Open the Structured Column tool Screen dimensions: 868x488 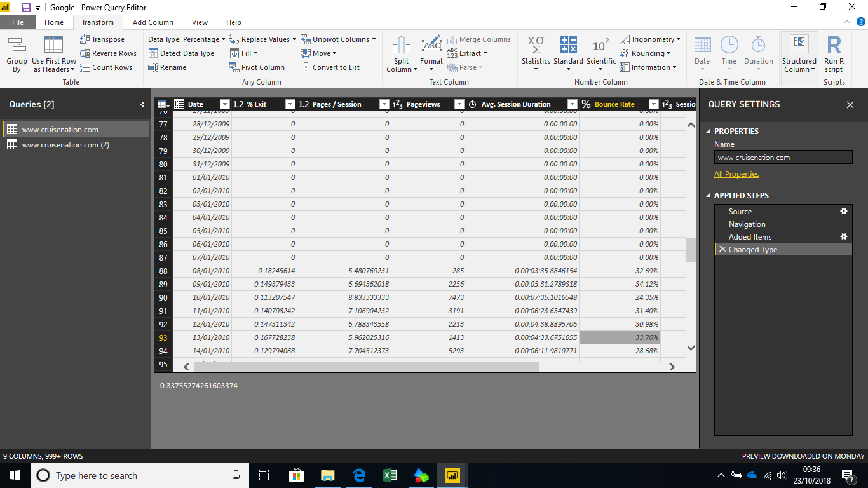[x=799, y=54]
